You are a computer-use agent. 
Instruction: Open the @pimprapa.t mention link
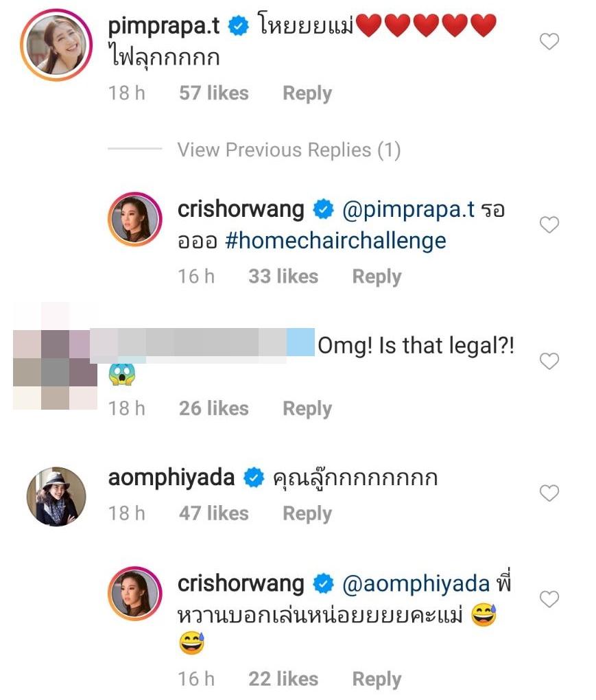tap(407, 210)
